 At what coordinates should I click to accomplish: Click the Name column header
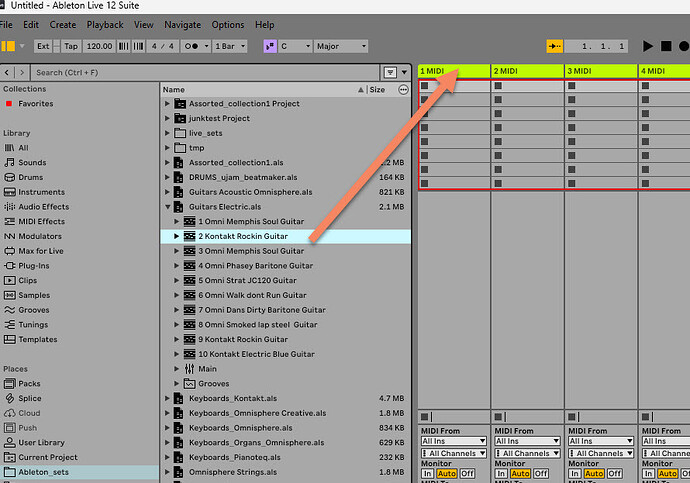[x=173, y=90]
